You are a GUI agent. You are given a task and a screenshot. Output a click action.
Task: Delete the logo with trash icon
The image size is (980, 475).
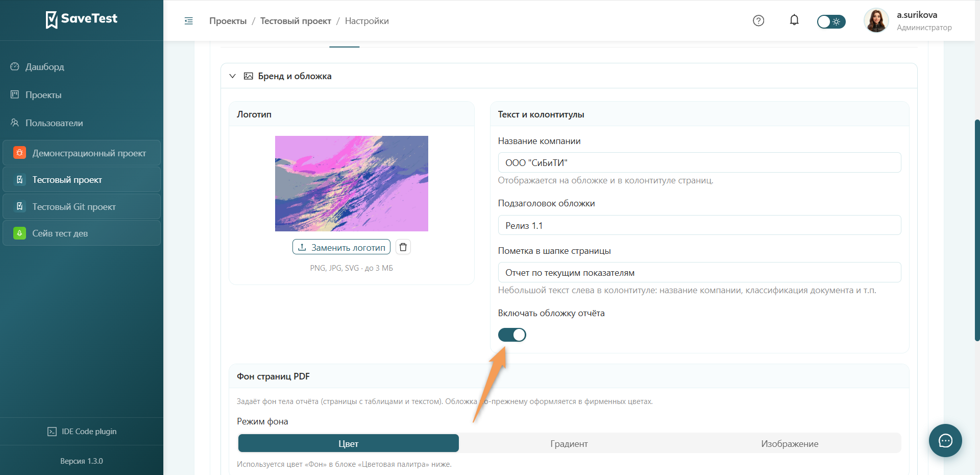pyautogui.click(x=403, y=247)
